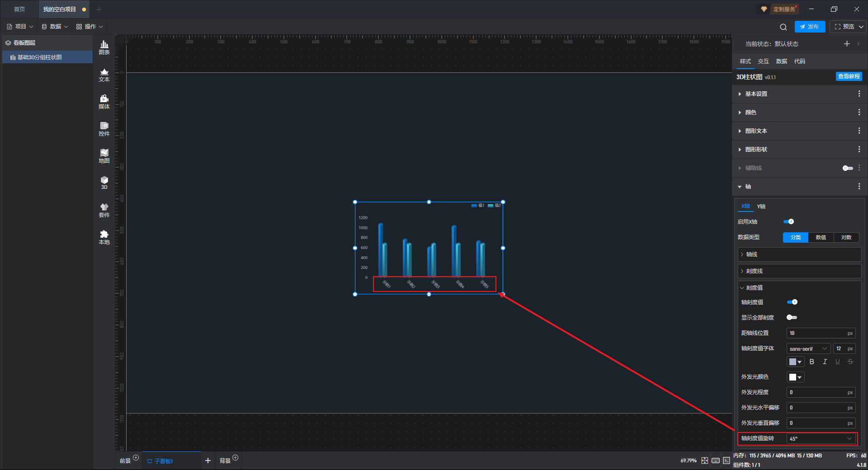
Task: Toggle the 启用X轴 switch
Action: [x=788, y=221]
